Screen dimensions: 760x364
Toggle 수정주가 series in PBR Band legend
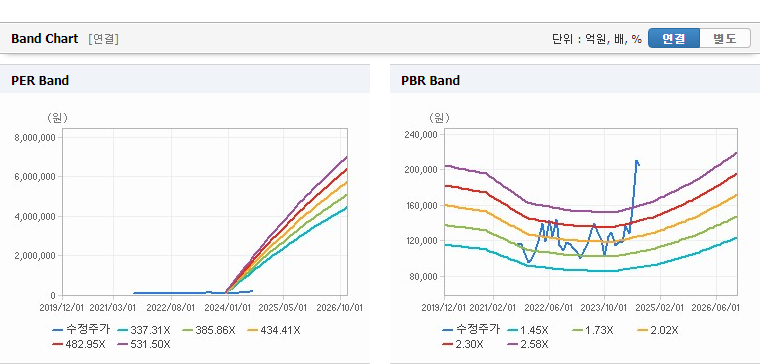pos(471,330)
